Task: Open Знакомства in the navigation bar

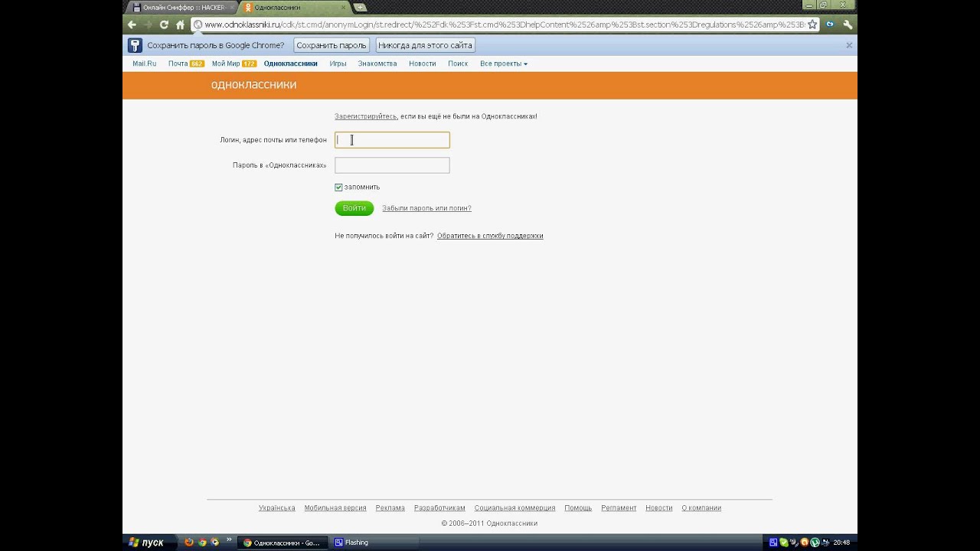Action: (x=377, y=64)
